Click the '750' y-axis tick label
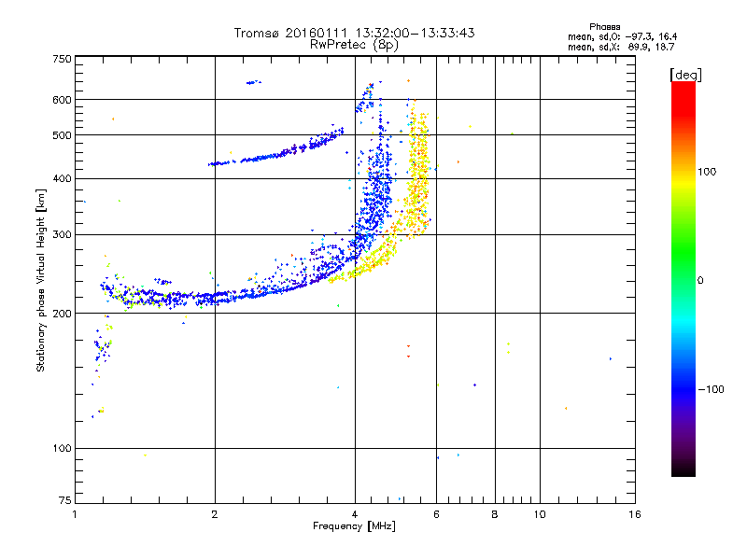The height and width of the screenshot is (560, 747). [x=62, y=59]
